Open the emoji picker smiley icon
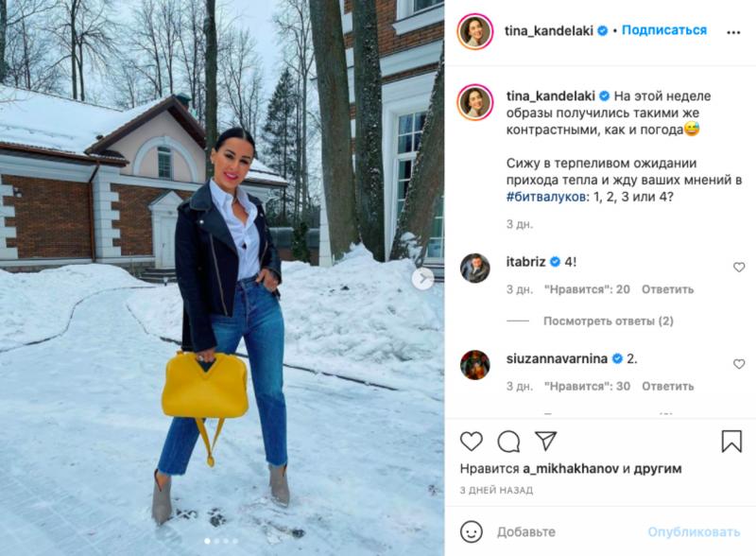 tap(471, 531)
